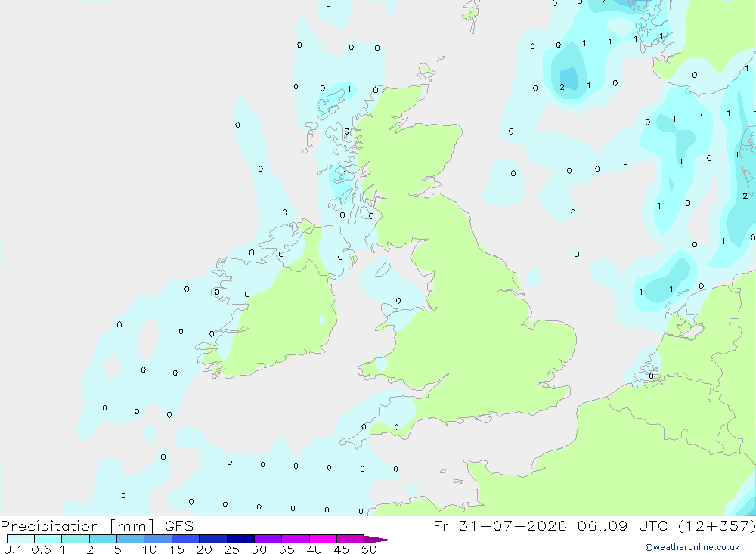This screenshot has height=554, width=756.
Task: Click the '(12+357)' forecast run text
Action: (717, 525)
